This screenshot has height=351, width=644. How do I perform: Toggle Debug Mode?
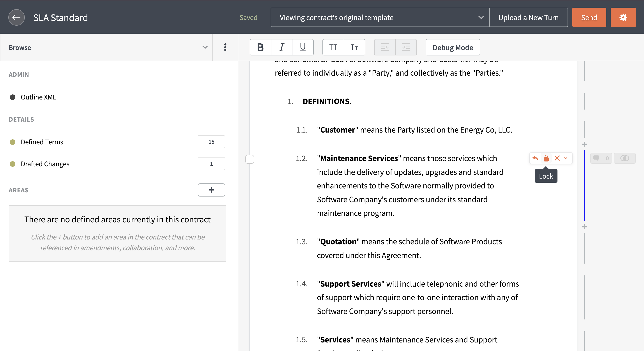453,47
